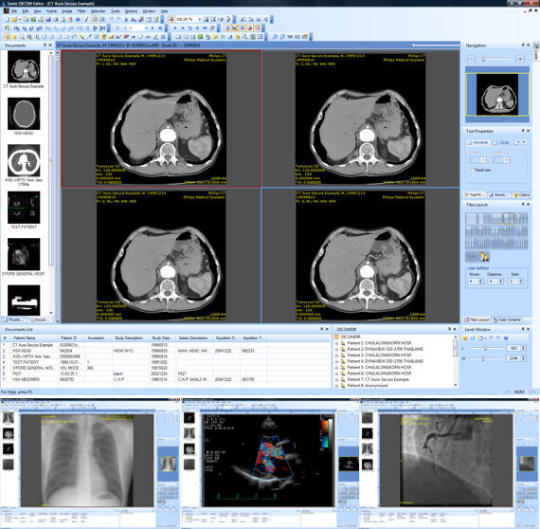Switch to the Annot... panel tab
This screenshot has height=529, width=540.
(x=498, y=195)
